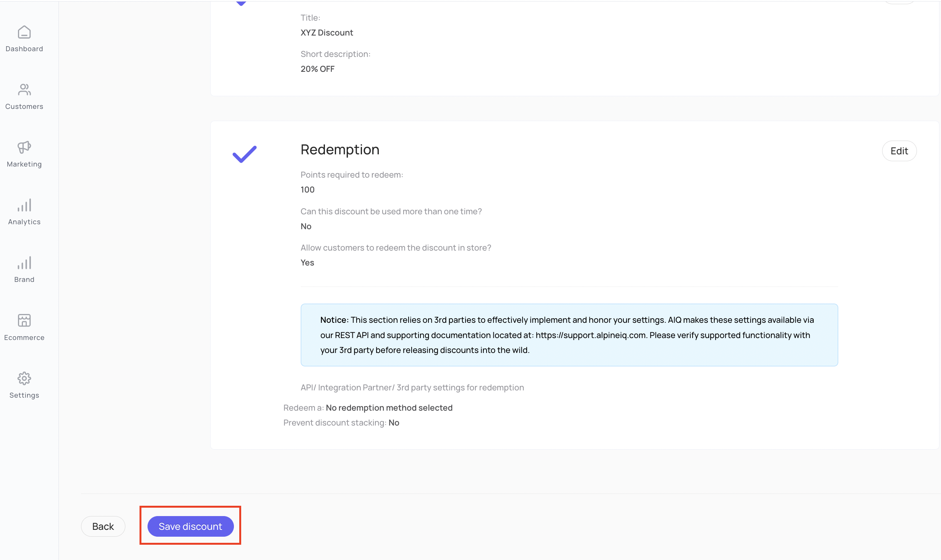Select the Ecommerce sidebar label
The height and width of the screenshot is (560, 941).
tap(24, 338)
